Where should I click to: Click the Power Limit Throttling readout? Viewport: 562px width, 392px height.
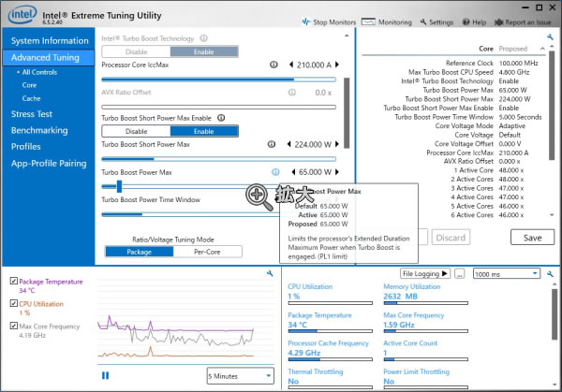[425, 378]
